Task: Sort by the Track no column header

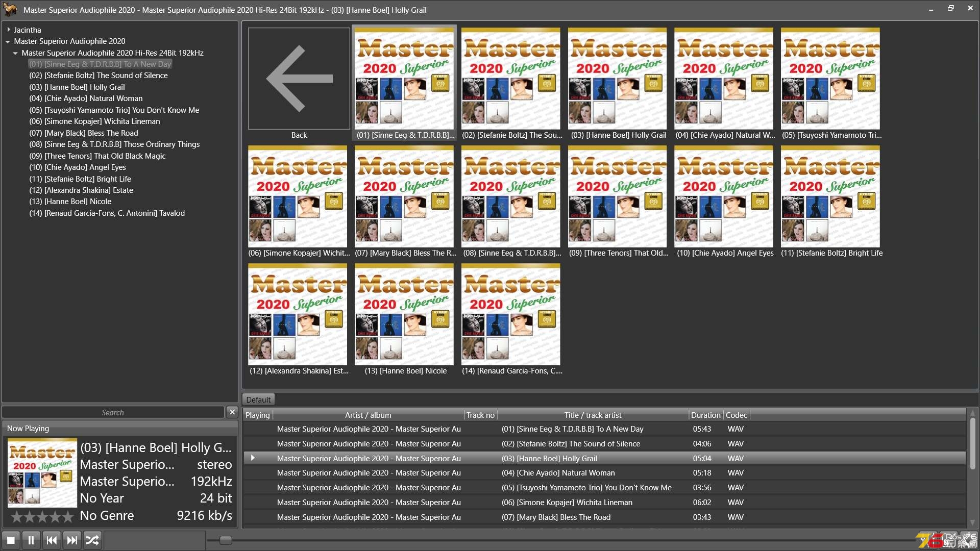Action: 480,415
